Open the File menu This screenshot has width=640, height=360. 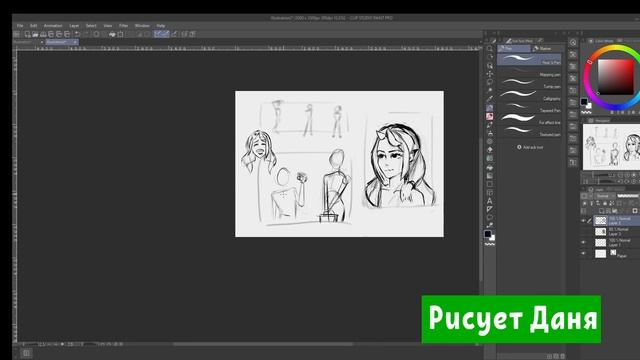click(20, 26)
